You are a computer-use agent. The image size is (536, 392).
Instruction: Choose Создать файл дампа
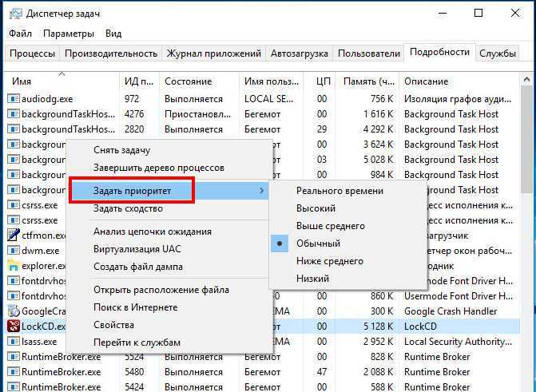(138, 267)
